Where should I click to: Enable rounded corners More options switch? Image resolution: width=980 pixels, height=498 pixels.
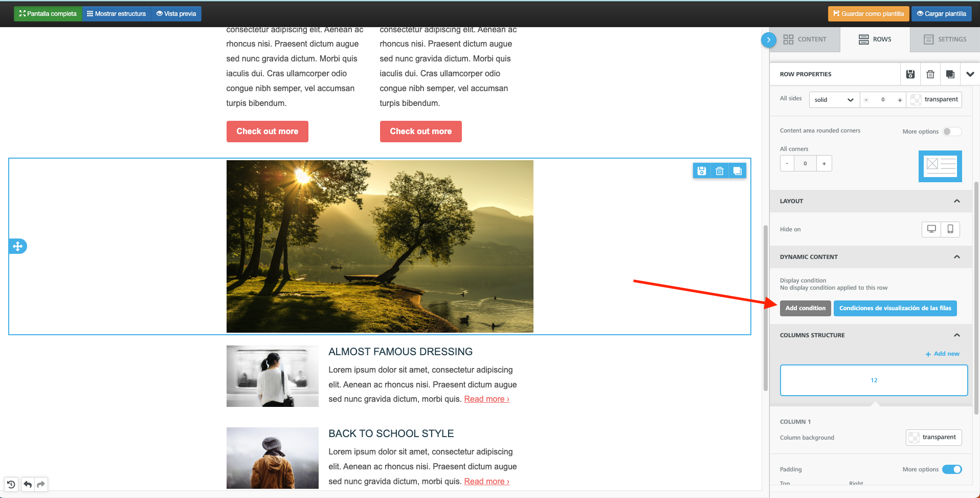coord(951,132)
